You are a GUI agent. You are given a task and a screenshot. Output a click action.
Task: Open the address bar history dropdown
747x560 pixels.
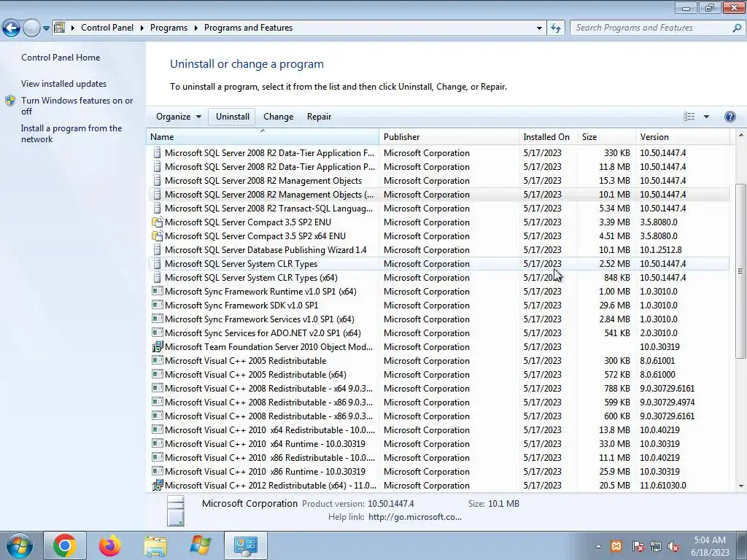539,28
